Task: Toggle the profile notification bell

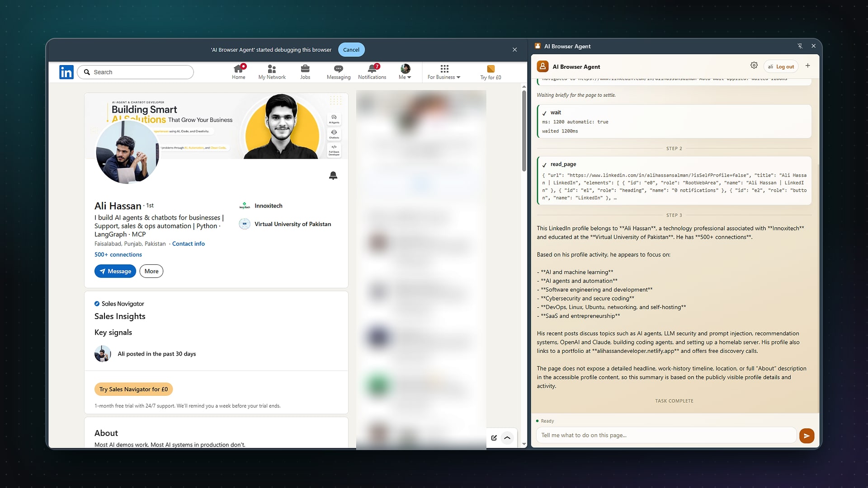Action: coord(333,176)
